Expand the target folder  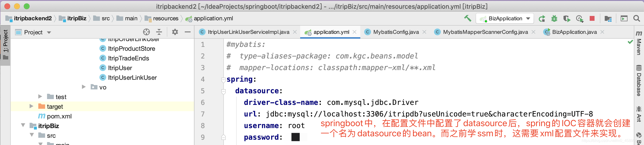pyautogui.click(x=31, y=106)
